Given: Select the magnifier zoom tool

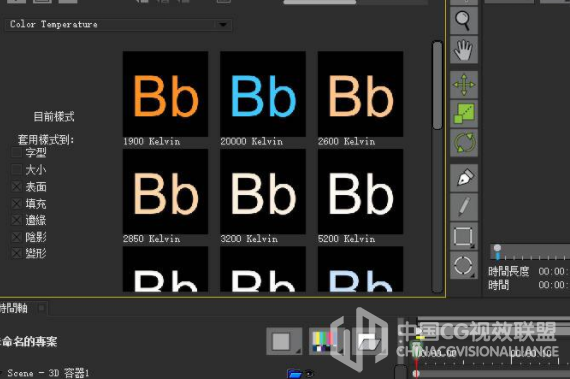Looking at the screenshot, I should click(x=463, y=21).
